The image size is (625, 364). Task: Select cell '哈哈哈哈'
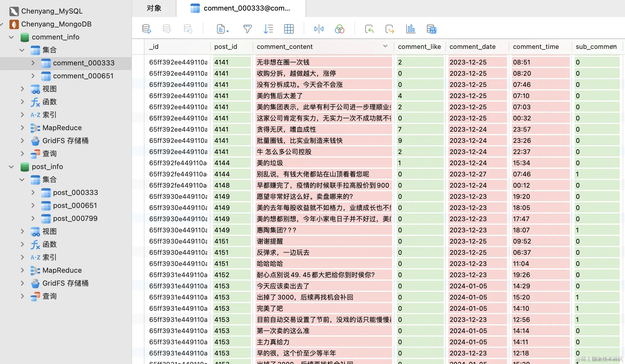(x=323, y=264)
